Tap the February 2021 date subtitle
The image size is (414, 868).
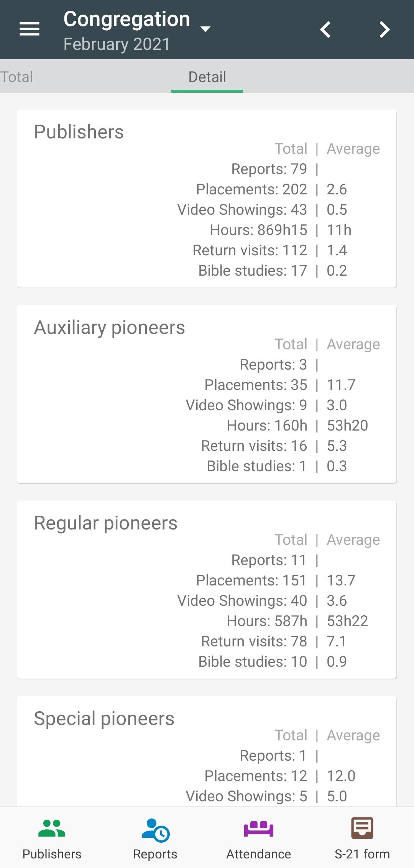(x=117, y=44)
